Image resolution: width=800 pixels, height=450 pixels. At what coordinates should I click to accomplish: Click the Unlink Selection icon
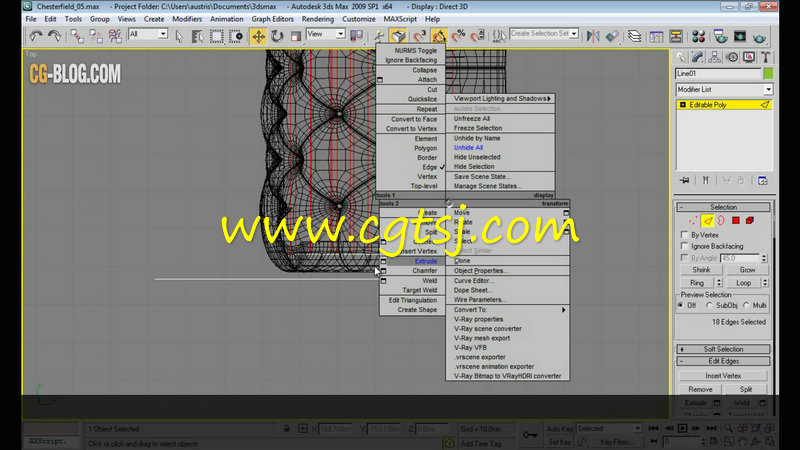(x=95, y=36)
